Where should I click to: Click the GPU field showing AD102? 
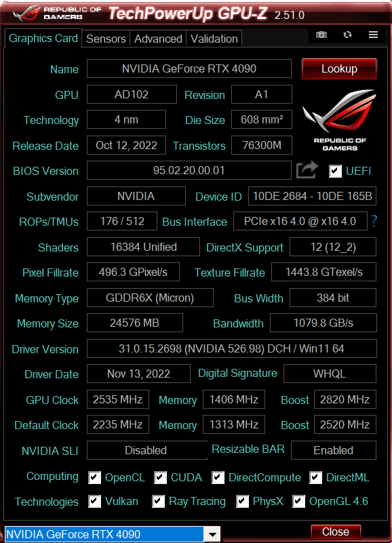pyautogui.click(x=132, y=94)
